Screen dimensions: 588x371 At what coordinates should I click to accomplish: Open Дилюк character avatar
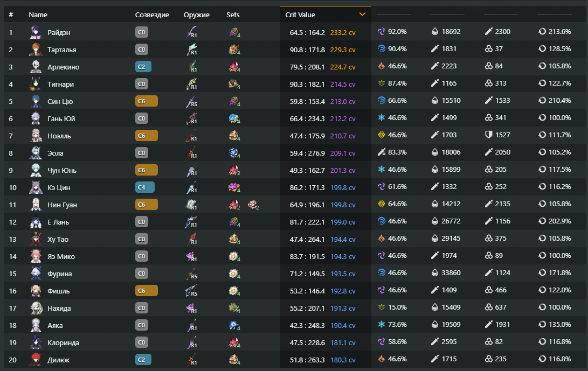(x=36, y=360)
